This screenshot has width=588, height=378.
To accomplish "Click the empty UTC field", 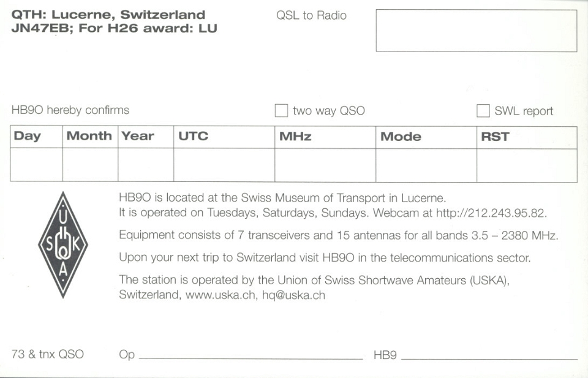I will pos(224,165).
